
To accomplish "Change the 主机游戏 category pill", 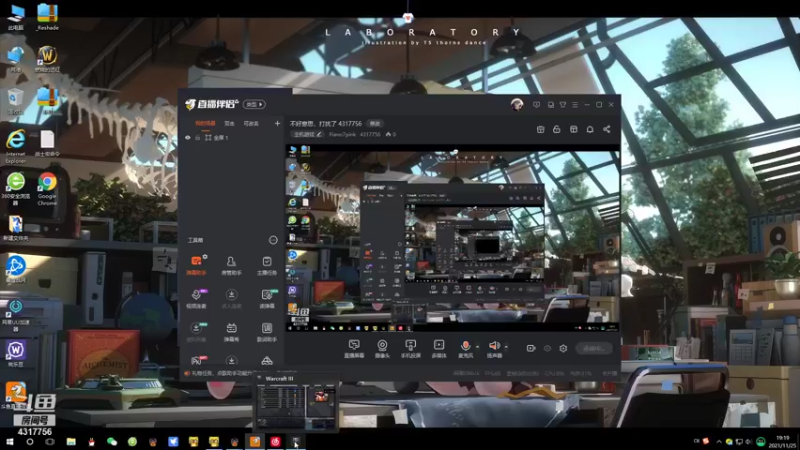I will coord(307,134).
